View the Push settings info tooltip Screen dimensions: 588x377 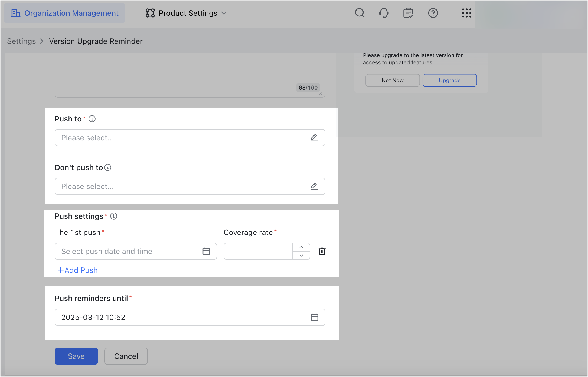114,216
